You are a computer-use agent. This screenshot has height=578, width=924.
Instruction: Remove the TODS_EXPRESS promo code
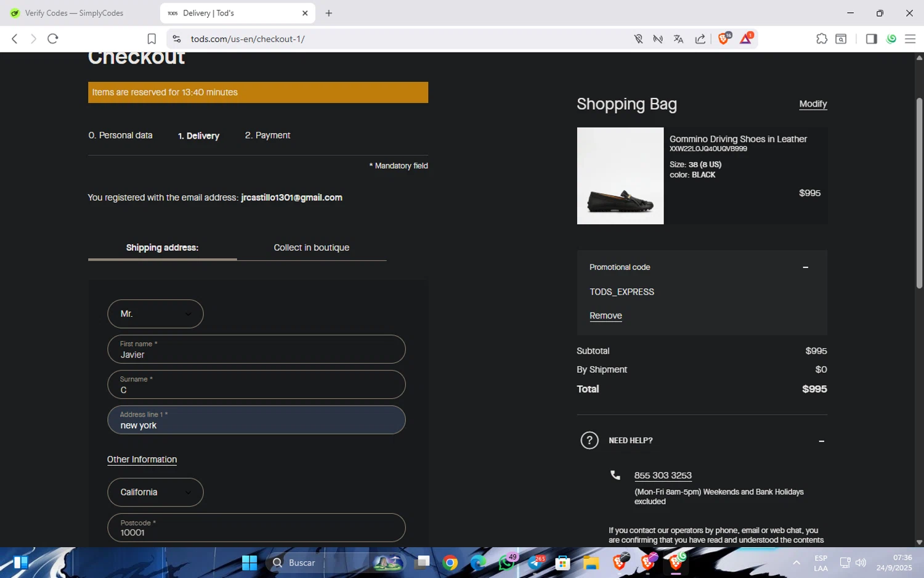(x=606, y=315)
